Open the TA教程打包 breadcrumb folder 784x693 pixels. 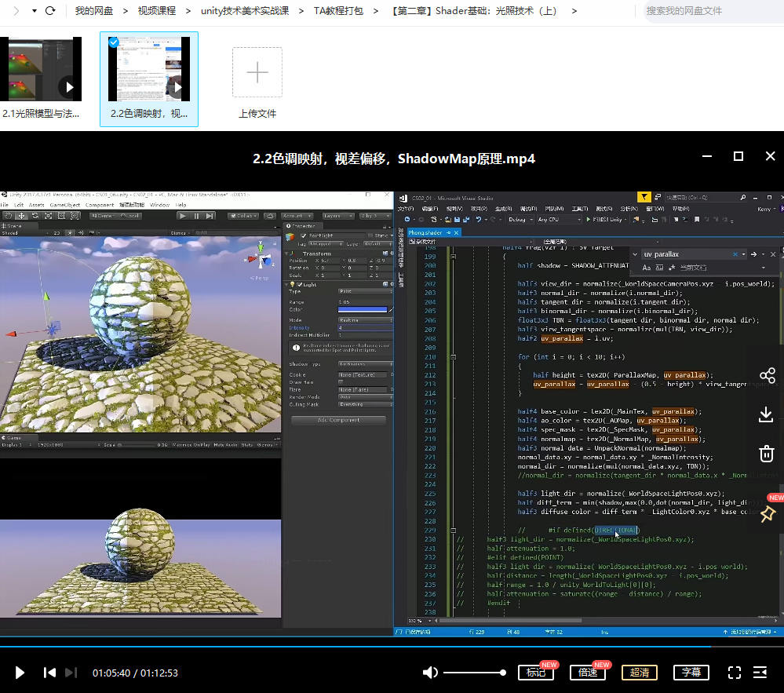point(338,10)
